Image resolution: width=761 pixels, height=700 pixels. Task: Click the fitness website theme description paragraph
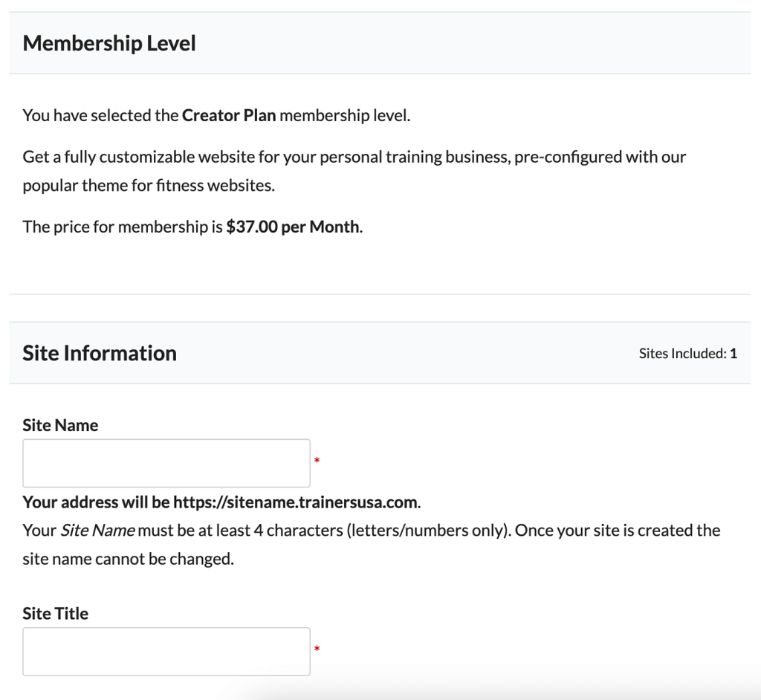coord(355,171)
